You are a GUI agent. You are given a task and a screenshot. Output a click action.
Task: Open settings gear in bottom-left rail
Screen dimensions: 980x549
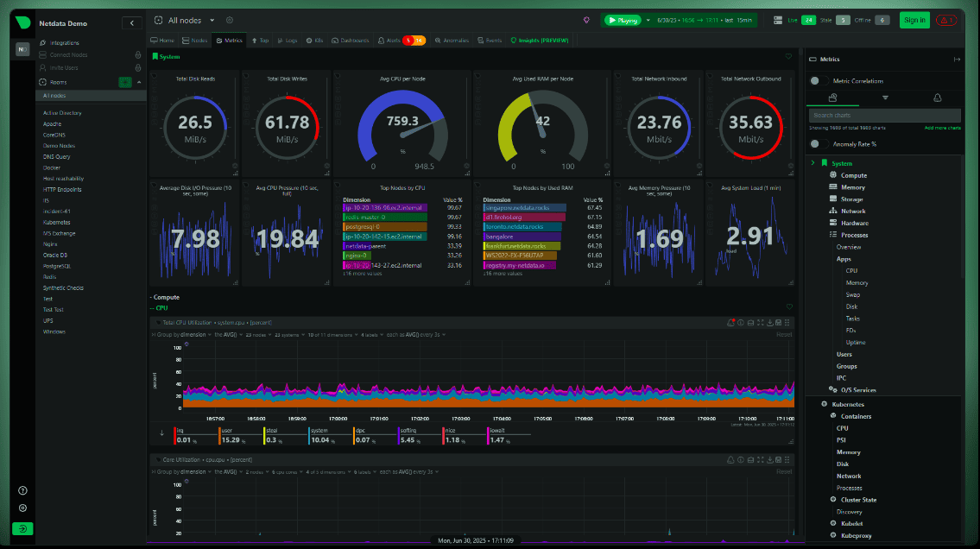[22, 508]
